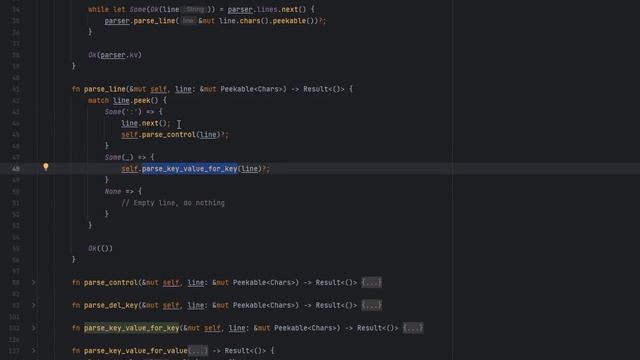The height and width of the screenshot is (360, 640).
Task: Unfold the {...} placeholder after parse_control signature
Action: tap(371, 282)
